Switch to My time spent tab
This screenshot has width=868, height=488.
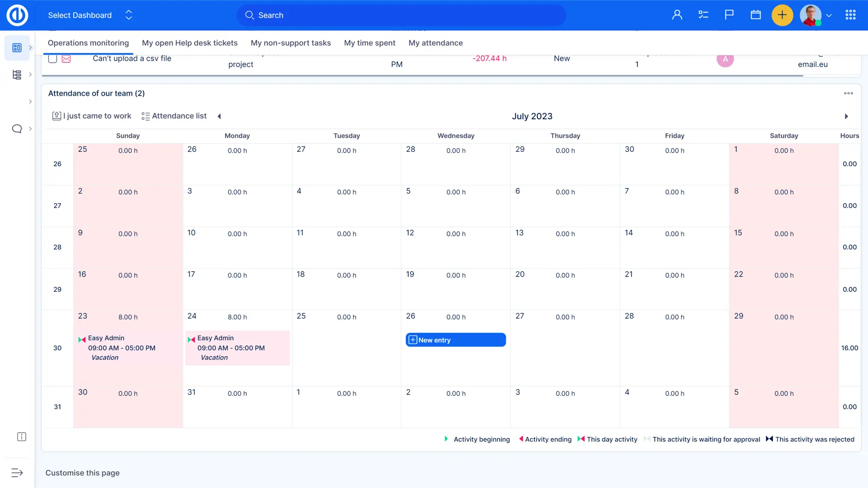pyautogui.click(x=369, y=43)
